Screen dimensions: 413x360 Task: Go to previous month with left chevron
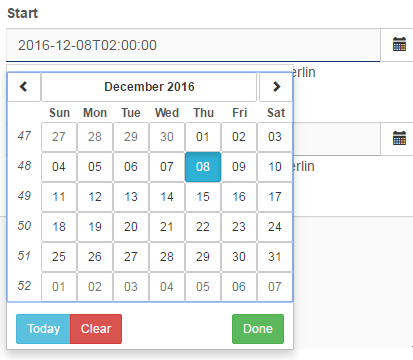pos(24,87)
